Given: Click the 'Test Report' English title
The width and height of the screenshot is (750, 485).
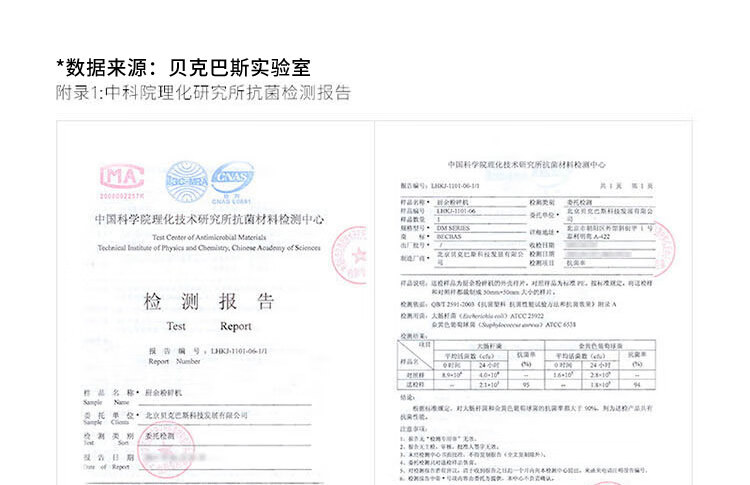Looking at the screenshot, I should click(x=209, y=326).
